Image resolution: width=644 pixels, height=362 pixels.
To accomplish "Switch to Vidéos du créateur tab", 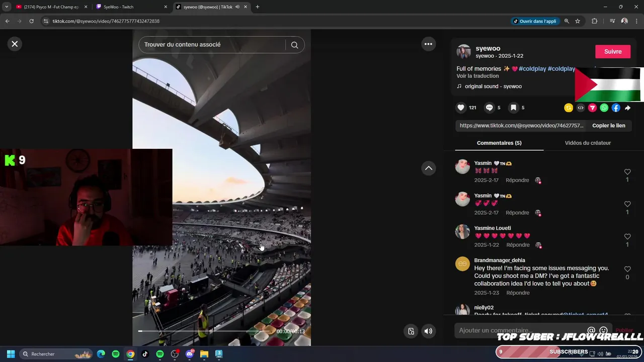I will [588, 143].
